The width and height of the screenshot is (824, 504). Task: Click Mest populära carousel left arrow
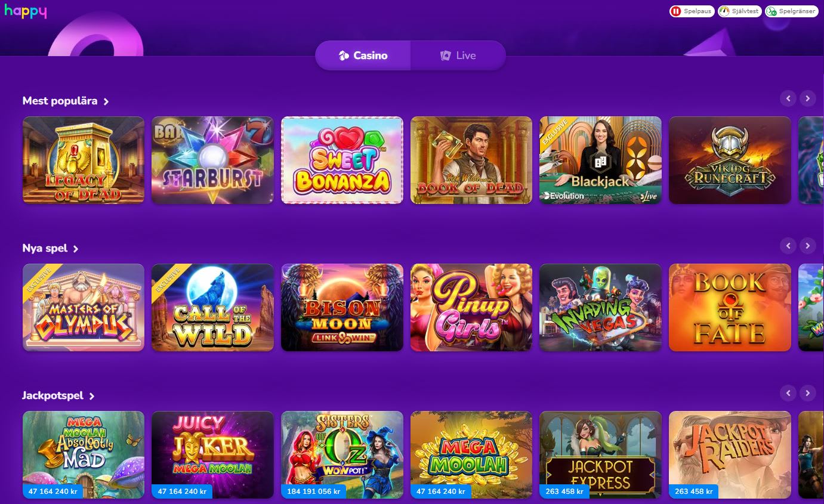[x=788, y=98]
